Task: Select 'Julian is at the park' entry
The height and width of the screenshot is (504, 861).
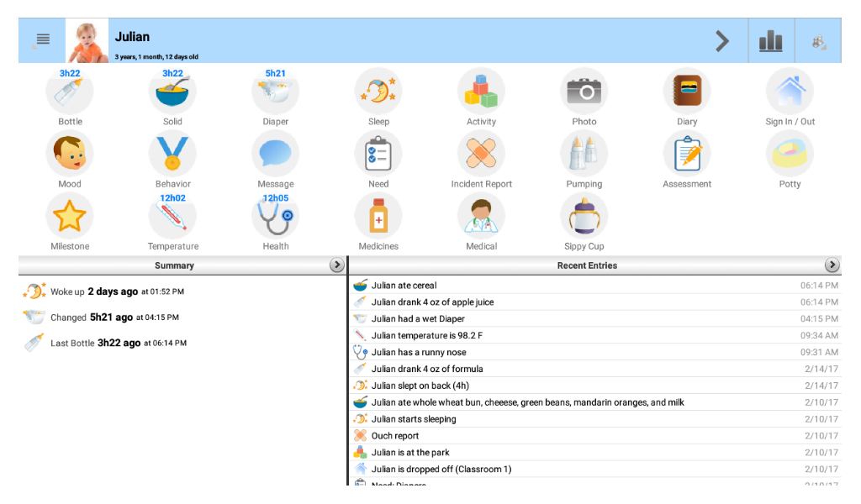Action: [x=595, y=453]
